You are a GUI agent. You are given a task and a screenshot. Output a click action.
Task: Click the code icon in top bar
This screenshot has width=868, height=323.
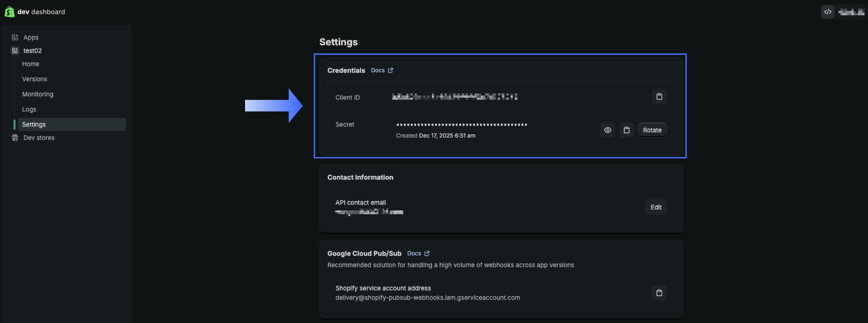tap(827, 12)
